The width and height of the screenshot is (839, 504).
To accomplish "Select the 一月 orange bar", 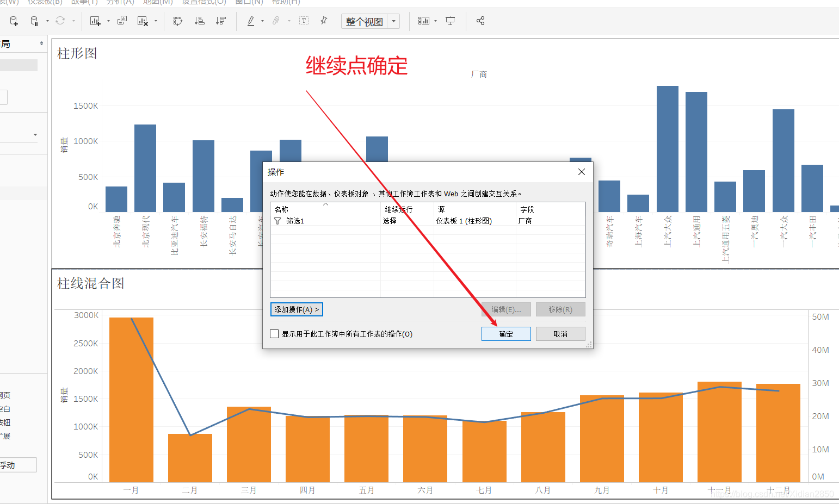I will click(131, 400).
